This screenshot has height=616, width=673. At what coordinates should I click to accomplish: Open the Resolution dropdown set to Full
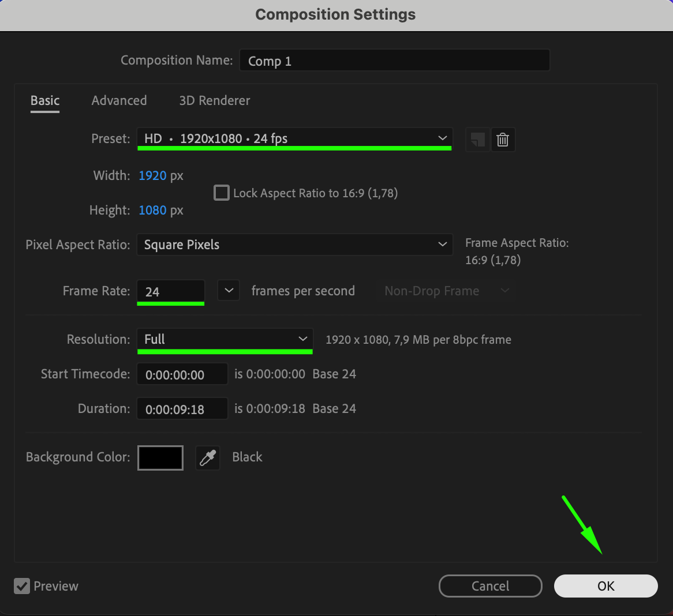[x=225, y=339]
